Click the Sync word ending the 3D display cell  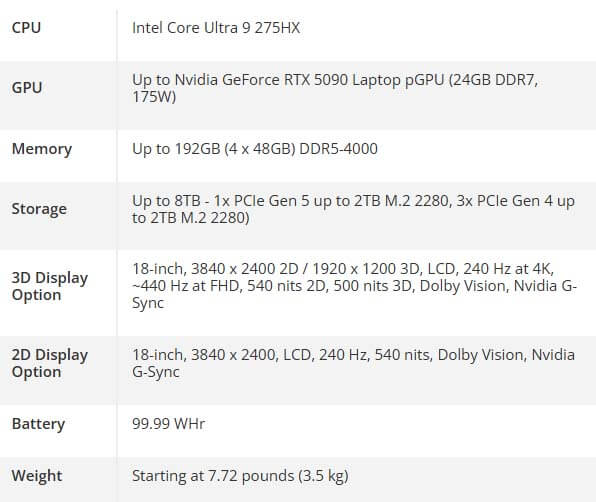(148, 303)
